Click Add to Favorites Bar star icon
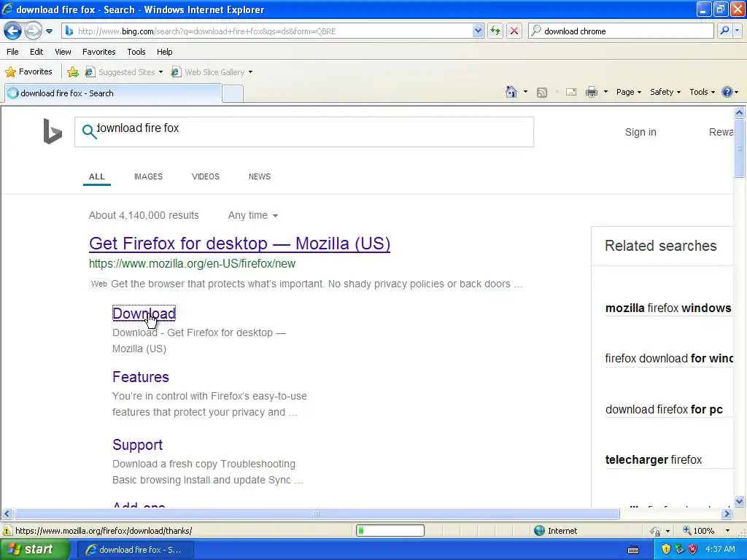The width and height of the screenshot is (747, 560). pos(73,72)
